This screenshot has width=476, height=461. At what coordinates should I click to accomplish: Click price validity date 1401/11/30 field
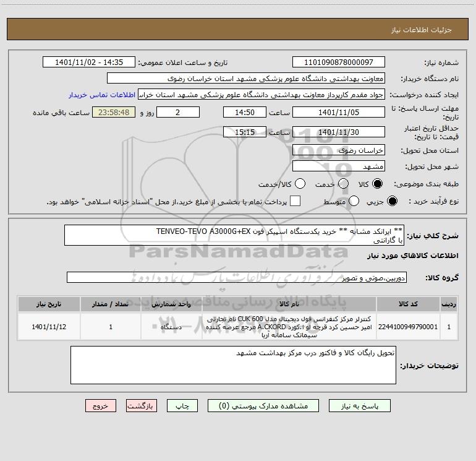[339, 132]
